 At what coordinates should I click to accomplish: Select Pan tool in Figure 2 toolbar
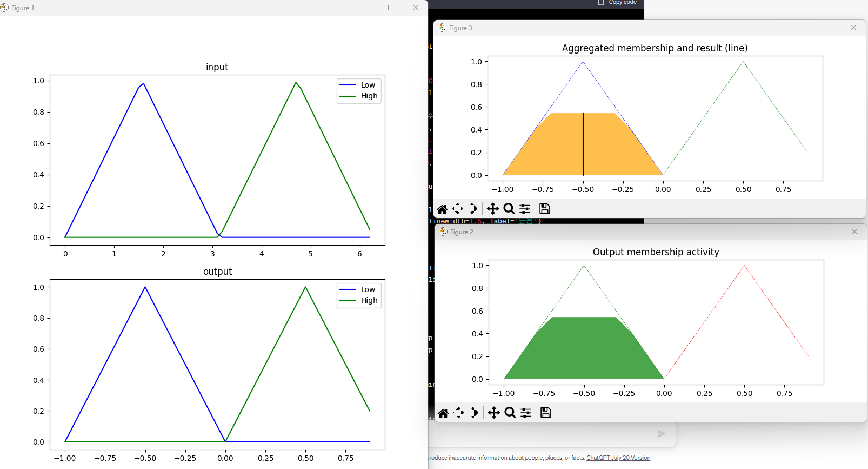pyautogui.click(x=493, y=413)
